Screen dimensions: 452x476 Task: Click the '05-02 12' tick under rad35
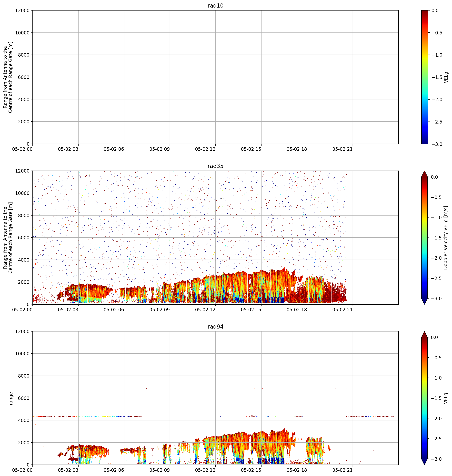[x=205, y=310]
